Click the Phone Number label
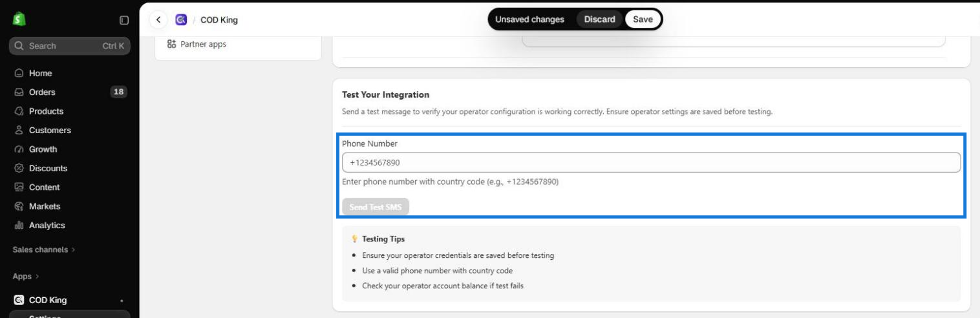Image resolution: width=980 pixels, height=318 pixels. pos(370,143)
